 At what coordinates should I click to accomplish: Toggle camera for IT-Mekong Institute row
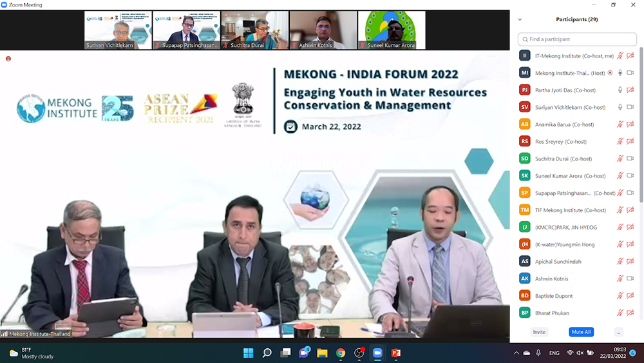[x=630, y=55]
